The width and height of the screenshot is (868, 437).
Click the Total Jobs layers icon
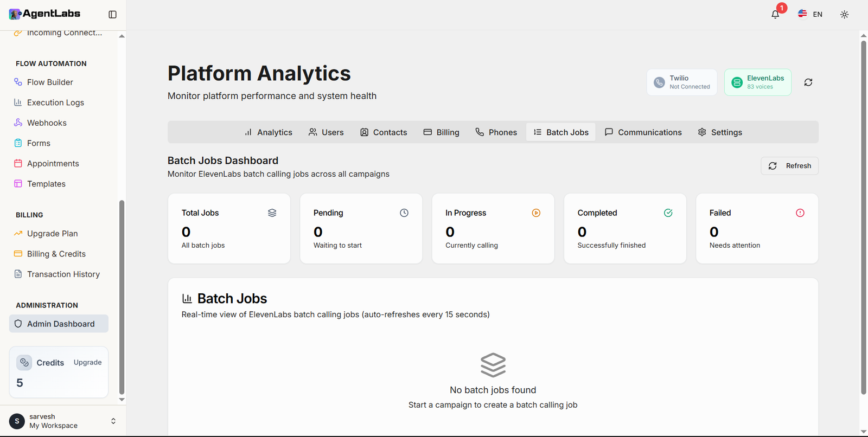(272, 213)
